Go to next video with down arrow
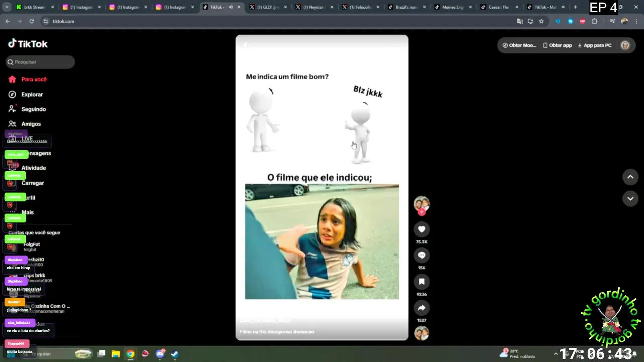 (630, 199)
